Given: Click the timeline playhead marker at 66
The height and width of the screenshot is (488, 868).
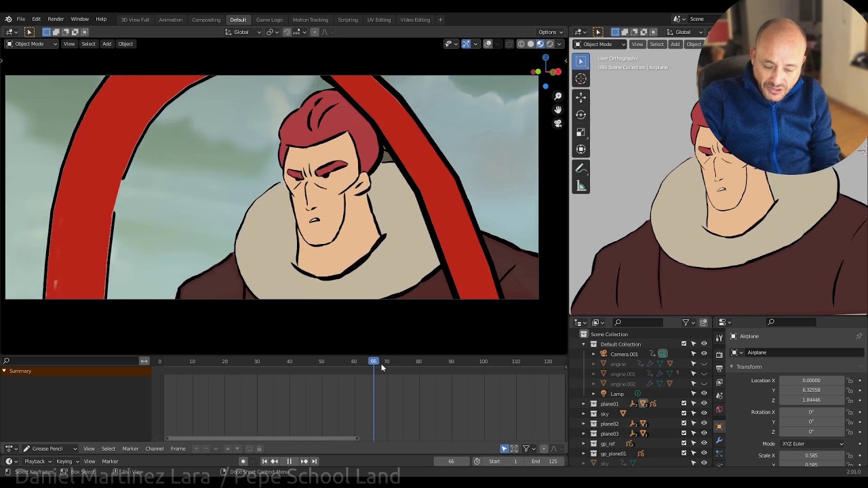Looking at the screenshot, I should 374,361.
